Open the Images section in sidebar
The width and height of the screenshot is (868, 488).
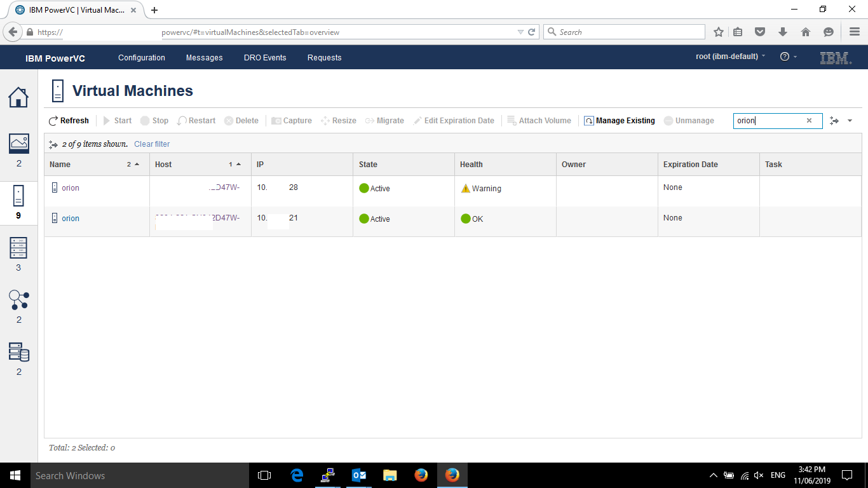point(18,144)
